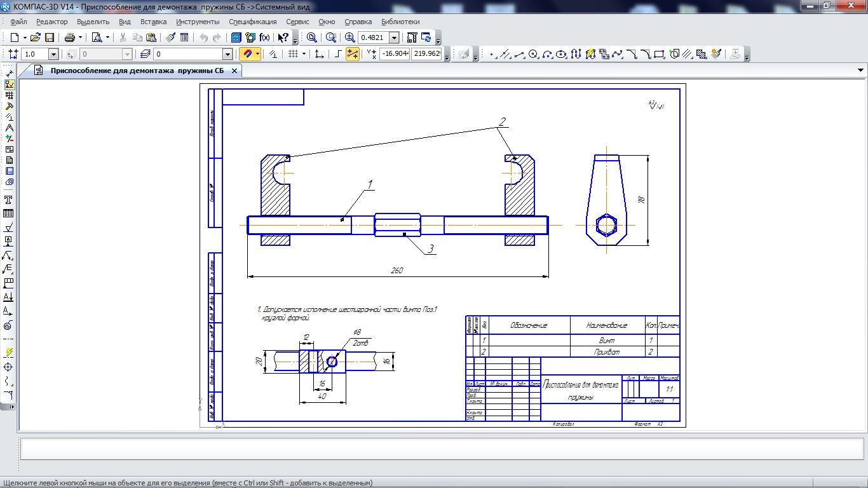This screenshot has width=868, height=488.
Task: Select the Rectangle drawing tool
Action: click(x=659, y=55)
